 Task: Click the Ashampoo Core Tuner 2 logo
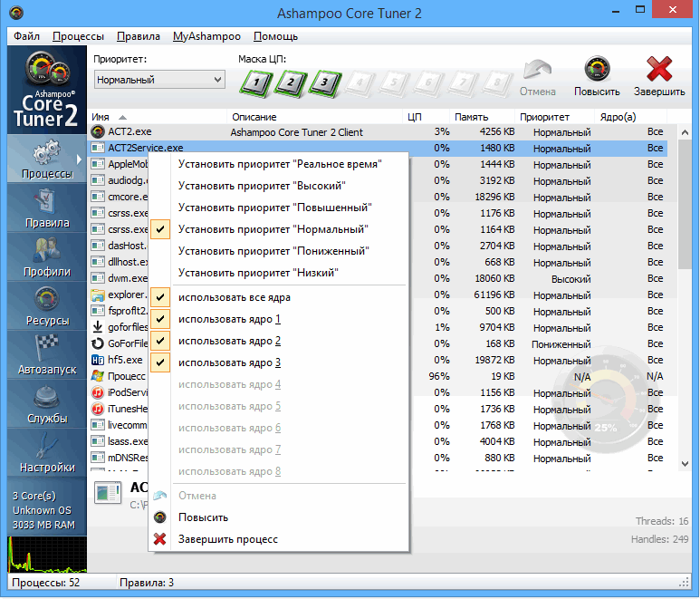tap(47, 90)
